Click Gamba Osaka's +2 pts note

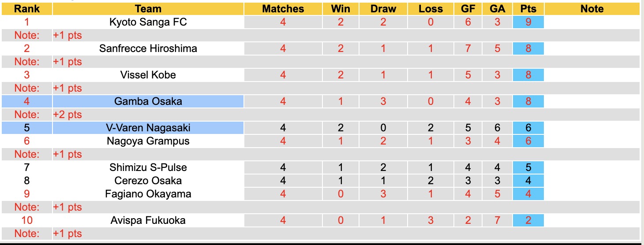[67, 115]
